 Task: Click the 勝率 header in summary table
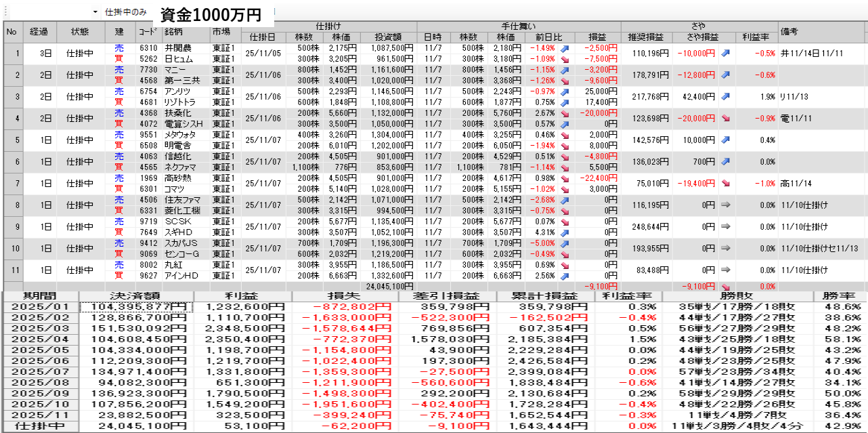click(840, 296)
